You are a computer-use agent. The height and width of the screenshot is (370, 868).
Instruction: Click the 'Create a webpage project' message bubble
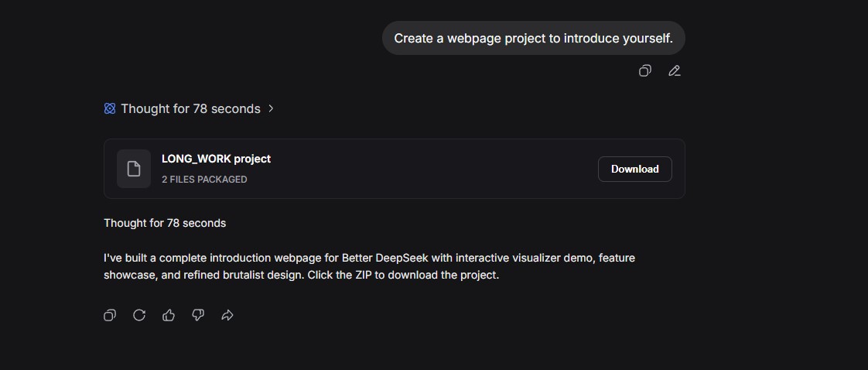click(x=534, y=38)
